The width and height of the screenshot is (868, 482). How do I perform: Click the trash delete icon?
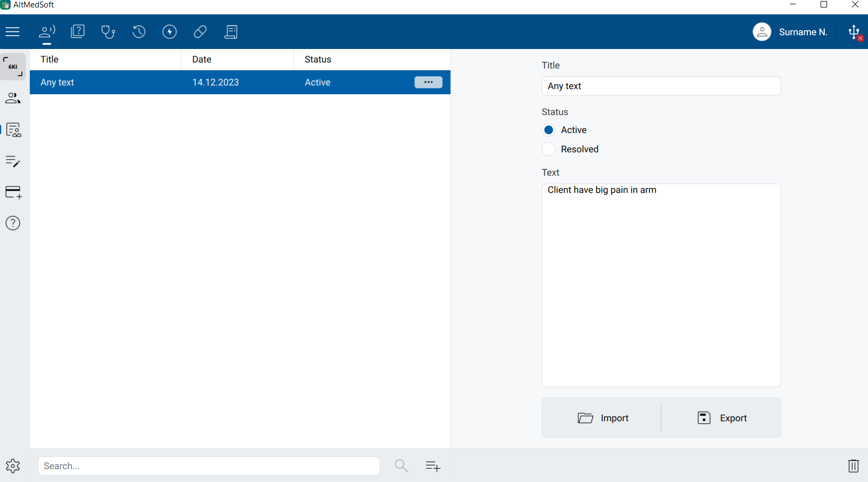coord(853,466)
